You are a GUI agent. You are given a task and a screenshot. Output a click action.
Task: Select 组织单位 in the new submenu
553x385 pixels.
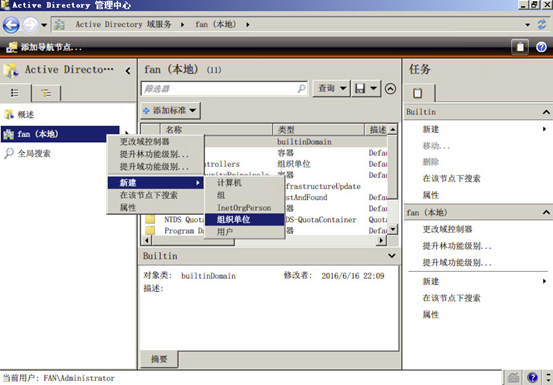click(244, 220)
